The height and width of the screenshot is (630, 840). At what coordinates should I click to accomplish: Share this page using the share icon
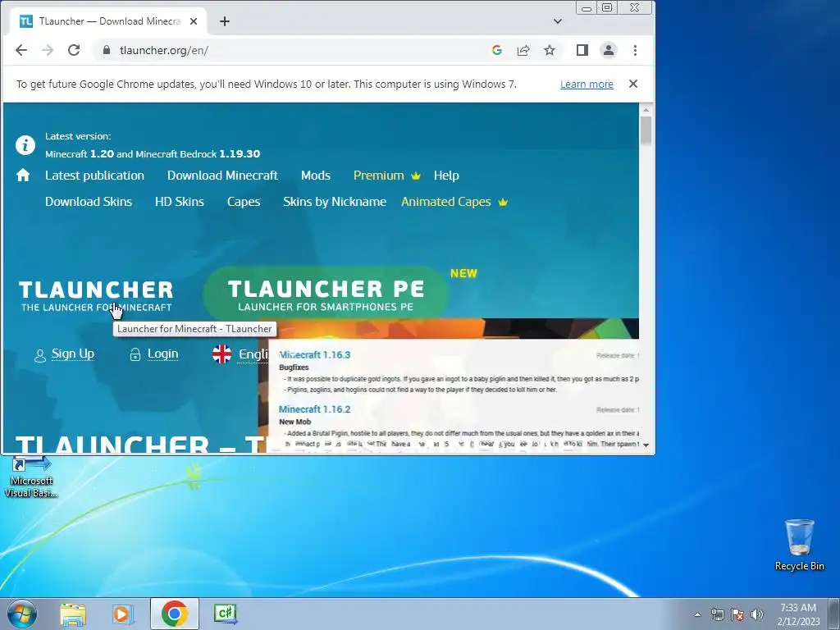point(523,50)
